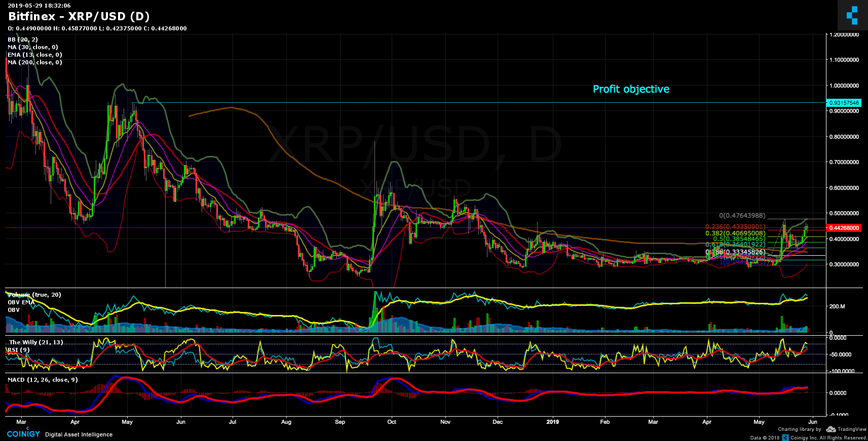The height and width of the screenshot is (441, 868).
Task: Click the 1.20000000 price axis label
Action: (x=844, y=34)
